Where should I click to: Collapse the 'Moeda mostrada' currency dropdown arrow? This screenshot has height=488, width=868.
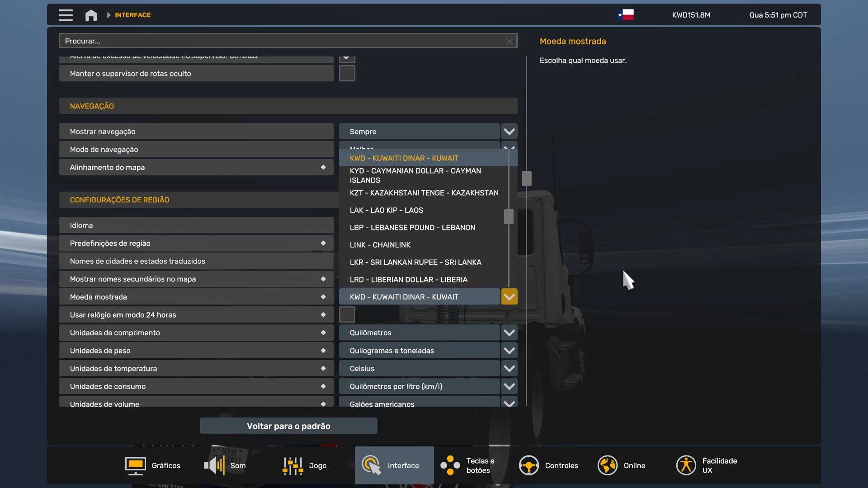click(509, 297)
